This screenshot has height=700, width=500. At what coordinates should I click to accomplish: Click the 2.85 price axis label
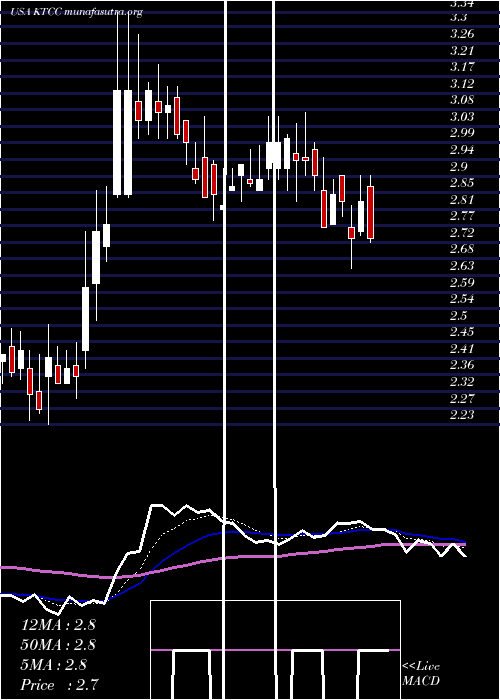click(462, 183)
